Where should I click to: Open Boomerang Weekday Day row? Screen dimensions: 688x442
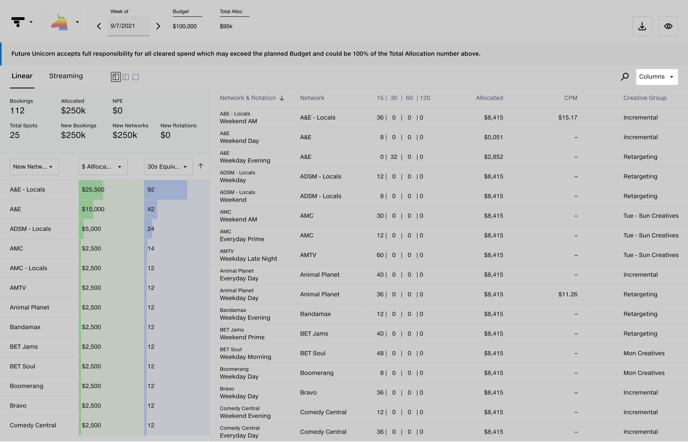click(449, 373)
